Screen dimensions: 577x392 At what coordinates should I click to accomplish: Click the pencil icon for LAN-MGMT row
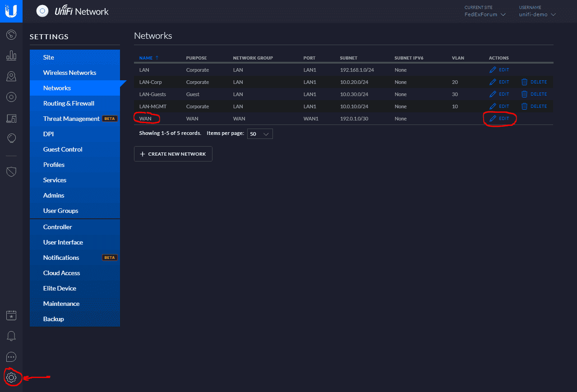coord(493,106)
